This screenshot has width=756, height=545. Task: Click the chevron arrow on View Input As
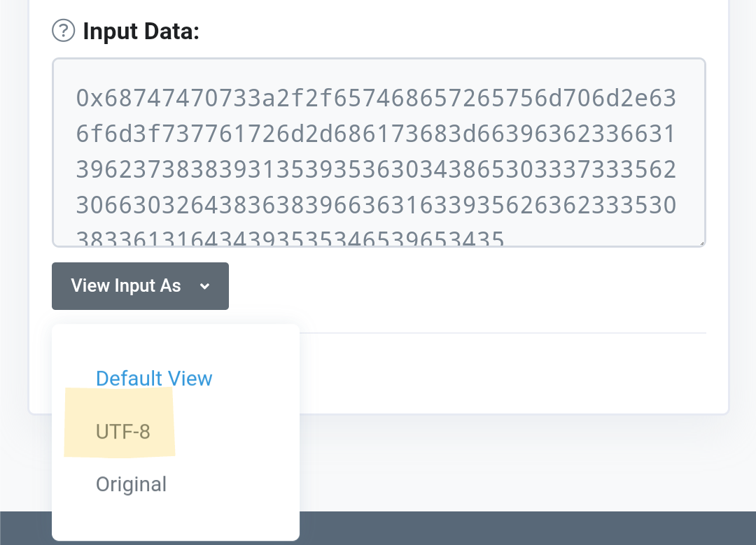click(204, 286)
